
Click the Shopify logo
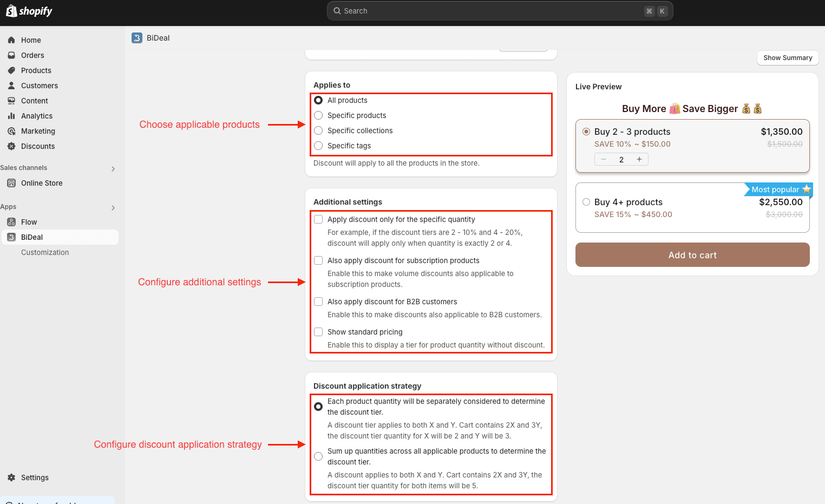[29, 11]
